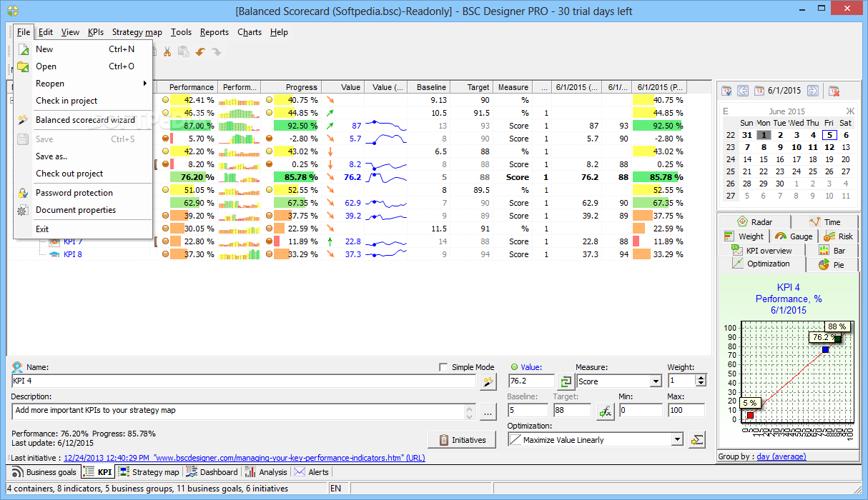Switch to the Pie chart tab
The width and height of the screenshot is (868, 500).
832,265
